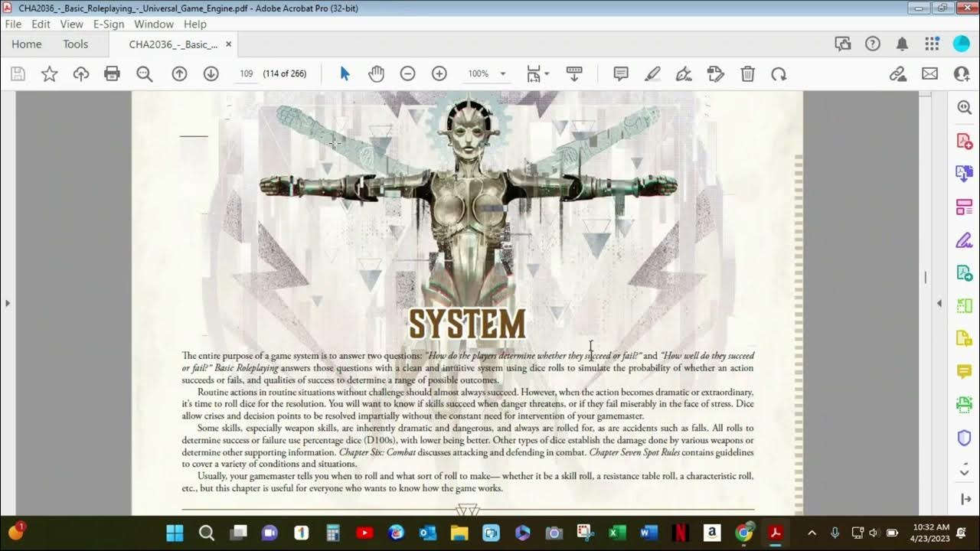The width and height of the screenshot is (980, 551).
Task: Open the page fit options dropdown
Action: tap(538, 73)
